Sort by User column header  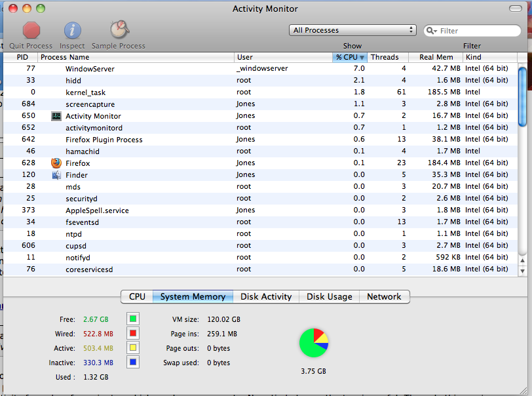click(283, 57)
